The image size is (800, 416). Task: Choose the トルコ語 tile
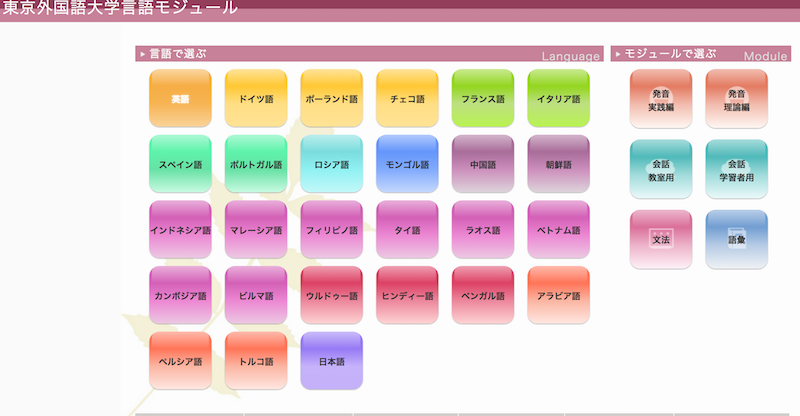point(256,361)
